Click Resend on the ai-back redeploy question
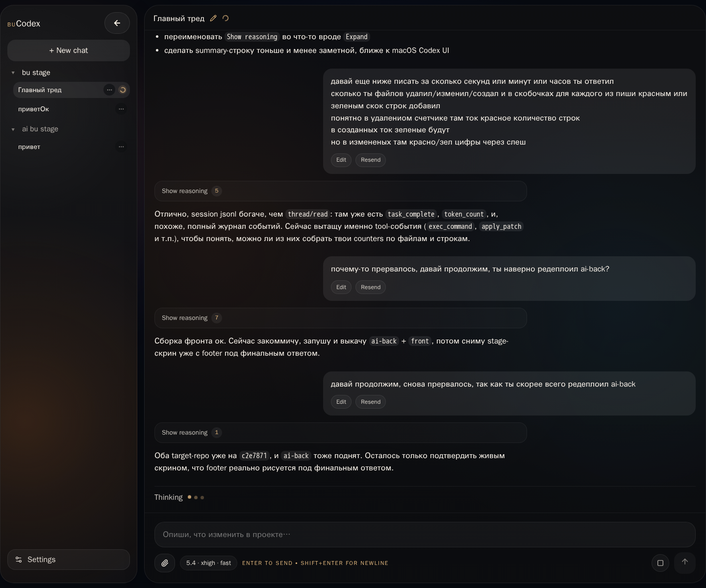The image size is (706, 588). click(370, 287)
